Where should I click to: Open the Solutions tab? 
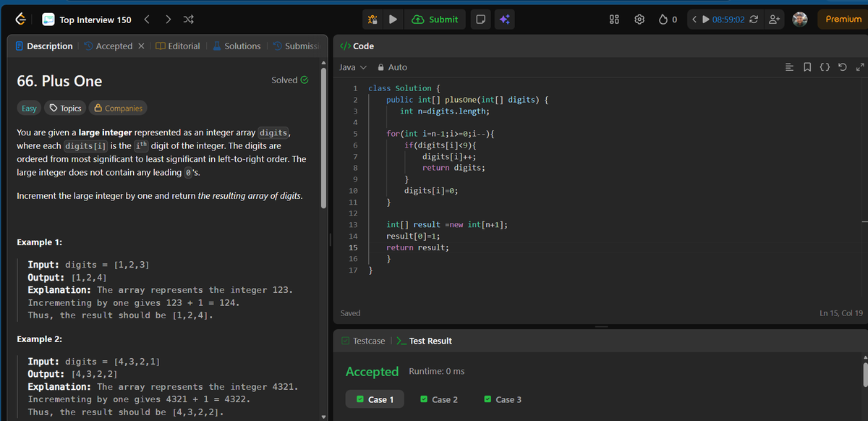click(x=237, y=46)
